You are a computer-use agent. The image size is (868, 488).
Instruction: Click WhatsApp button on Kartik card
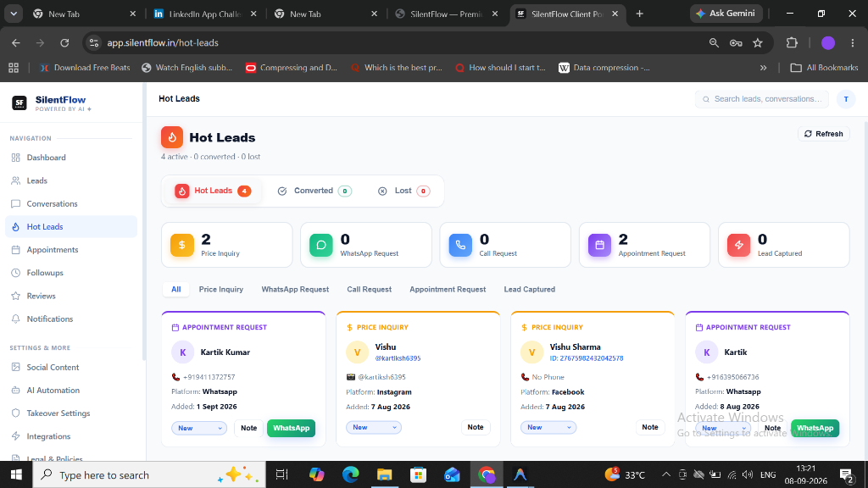point(815,428)
